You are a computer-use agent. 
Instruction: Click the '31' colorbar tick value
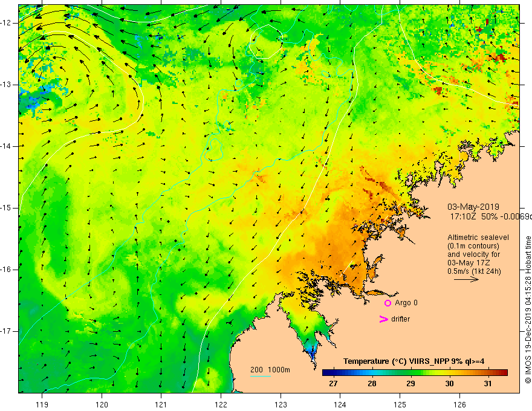tap(487, 384)
